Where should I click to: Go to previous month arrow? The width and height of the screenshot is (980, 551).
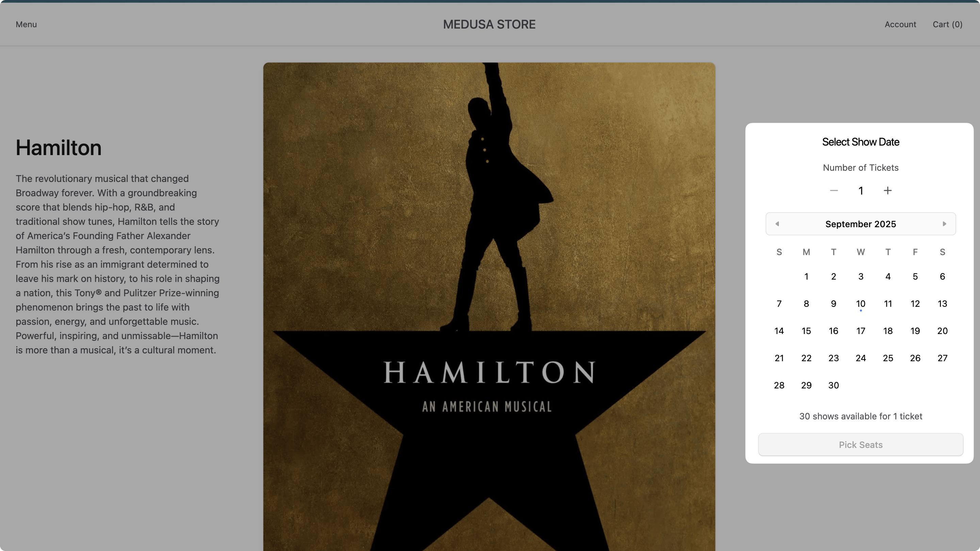click(x=777, y=224)
